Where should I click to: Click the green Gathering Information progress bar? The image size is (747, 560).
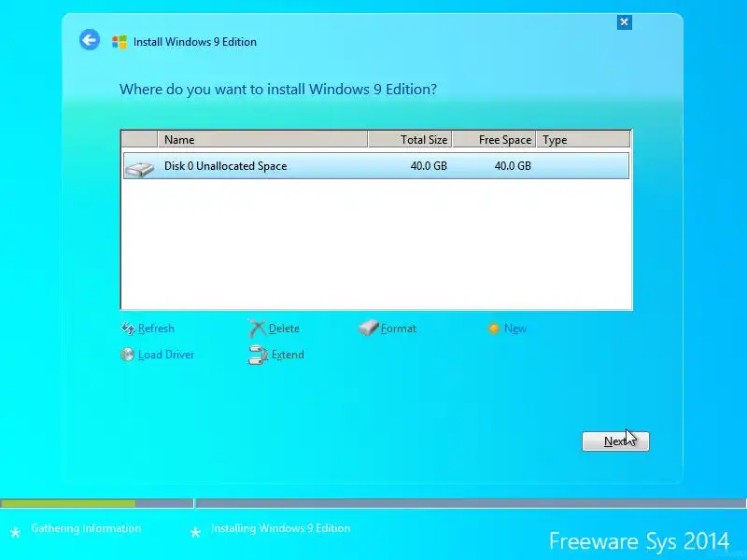point(67,503)
